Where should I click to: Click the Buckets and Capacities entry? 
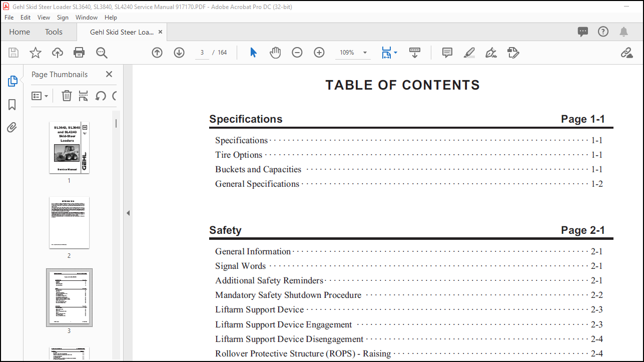point(409,169)
